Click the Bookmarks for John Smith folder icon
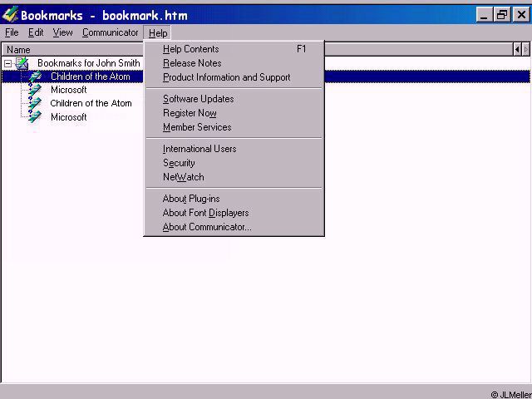The width and height of the screenshot is (532, 399). [x=22, y=63]
